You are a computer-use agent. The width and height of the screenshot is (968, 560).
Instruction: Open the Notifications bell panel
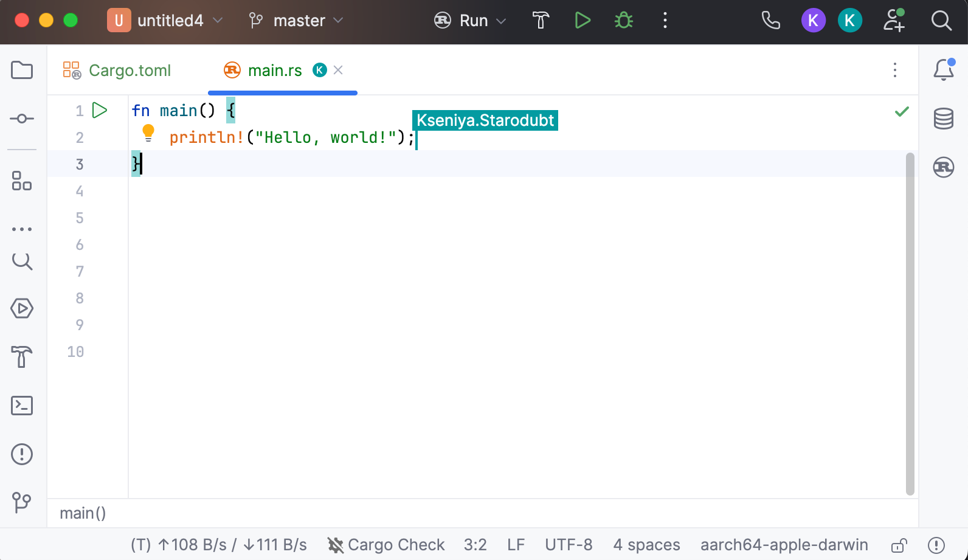pyautogui.click(x=943, y=70)
